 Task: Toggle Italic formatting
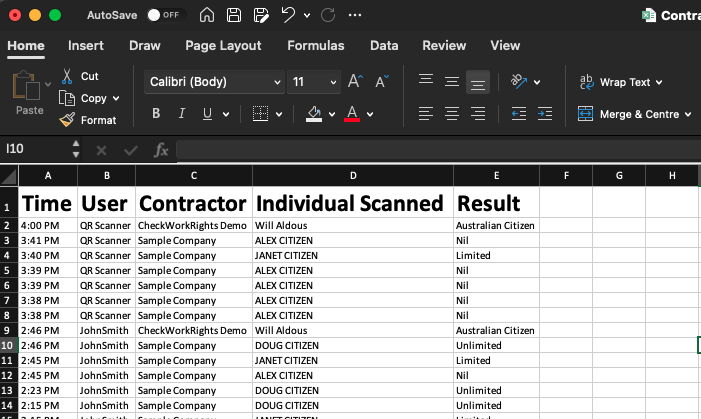point(182,114)
